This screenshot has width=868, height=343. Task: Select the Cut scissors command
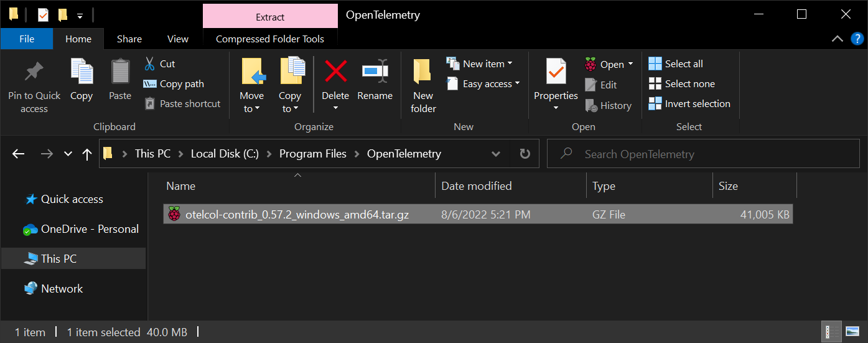pyautogui.click(x=160, y=63)
